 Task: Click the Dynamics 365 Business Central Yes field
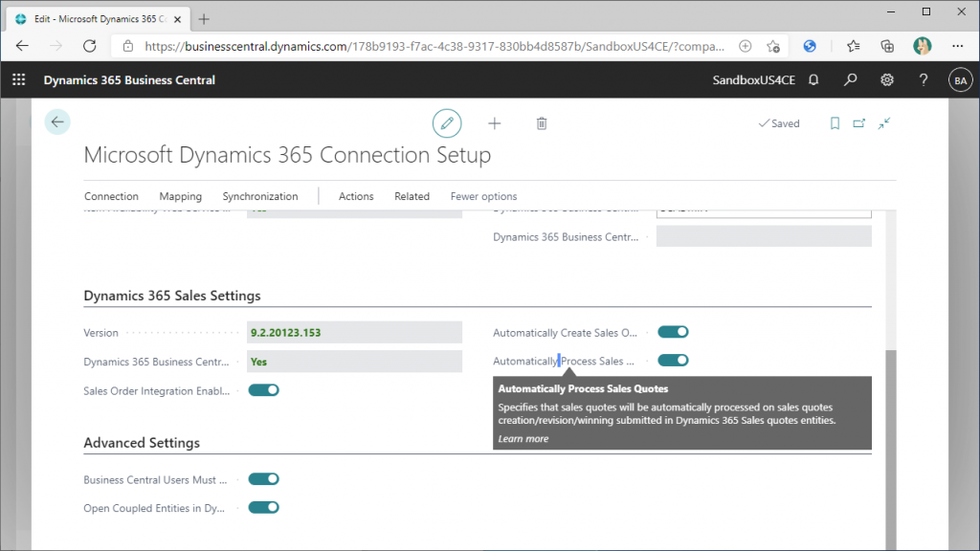click(x=354, y=362)
